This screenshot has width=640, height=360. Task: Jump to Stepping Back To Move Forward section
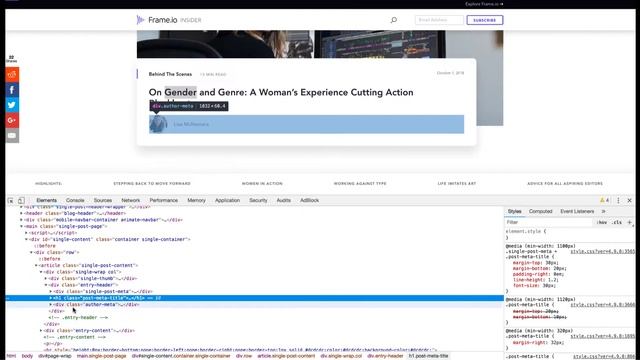[152, 184]
